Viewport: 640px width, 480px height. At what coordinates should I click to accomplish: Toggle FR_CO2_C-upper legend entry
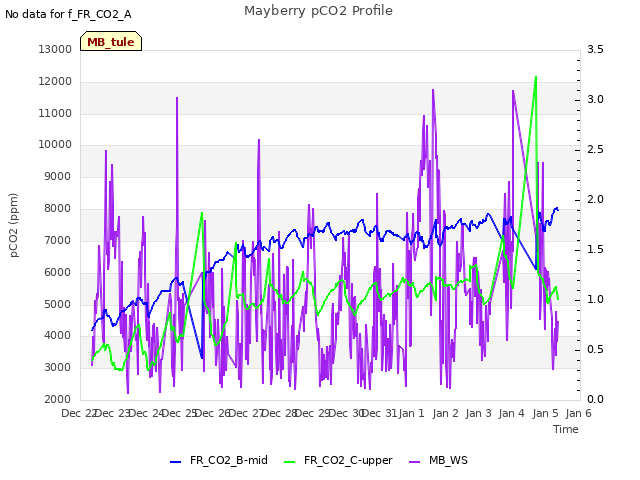click(338, 460)
